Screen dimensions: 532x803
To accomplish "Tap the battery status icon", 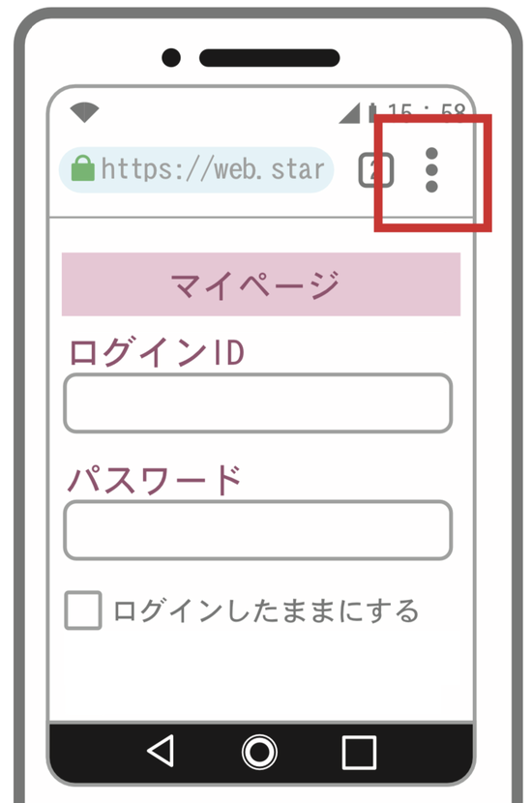I will pyautogui.click(x=372, y=113).
